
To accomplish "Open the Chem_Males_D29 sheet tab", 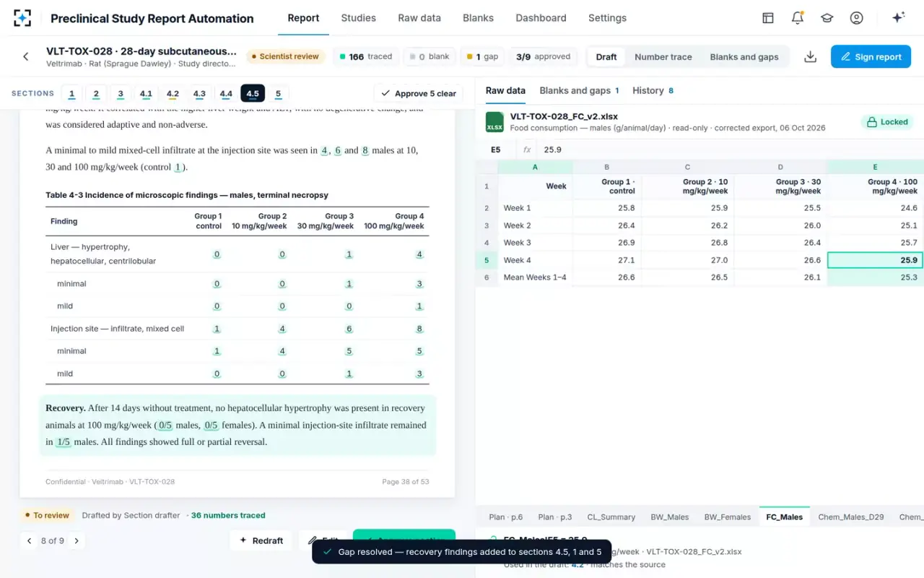I will [x=851, y=517].
